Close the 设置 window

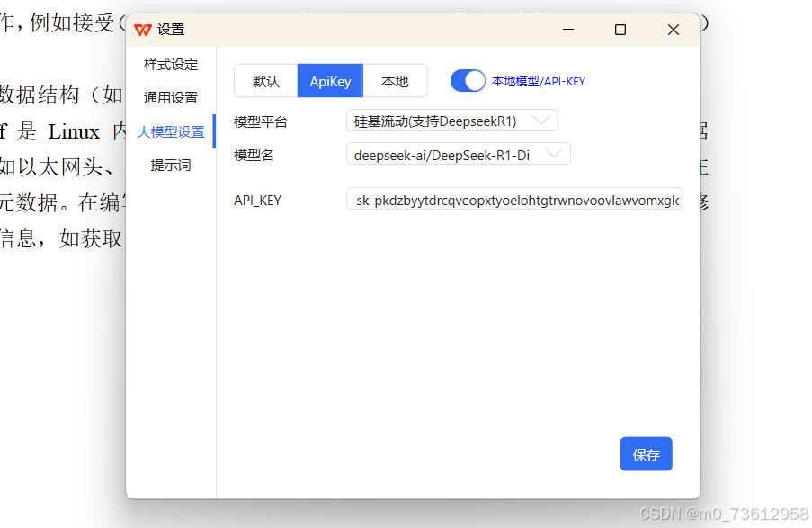[x=674, y=30]
